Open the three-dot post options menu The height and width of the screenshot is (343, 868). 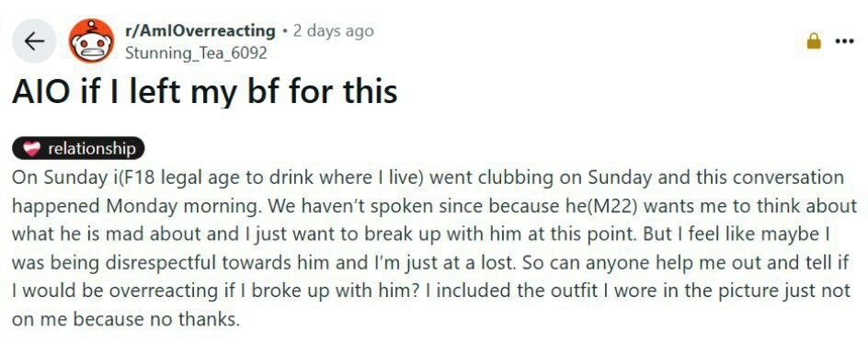(845, 41)
